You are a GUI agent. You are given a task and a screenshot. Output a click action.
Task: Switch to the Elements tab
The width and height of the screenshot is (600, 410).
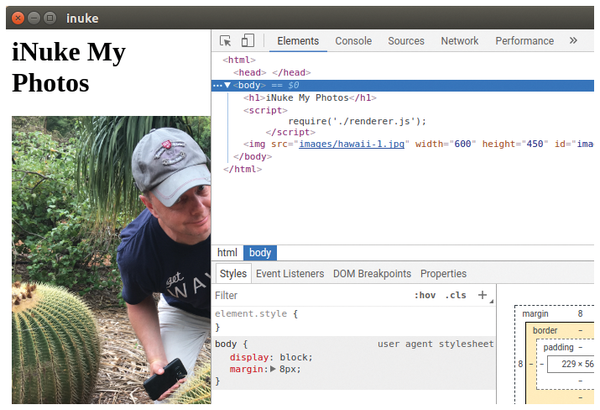pos(298,41)
